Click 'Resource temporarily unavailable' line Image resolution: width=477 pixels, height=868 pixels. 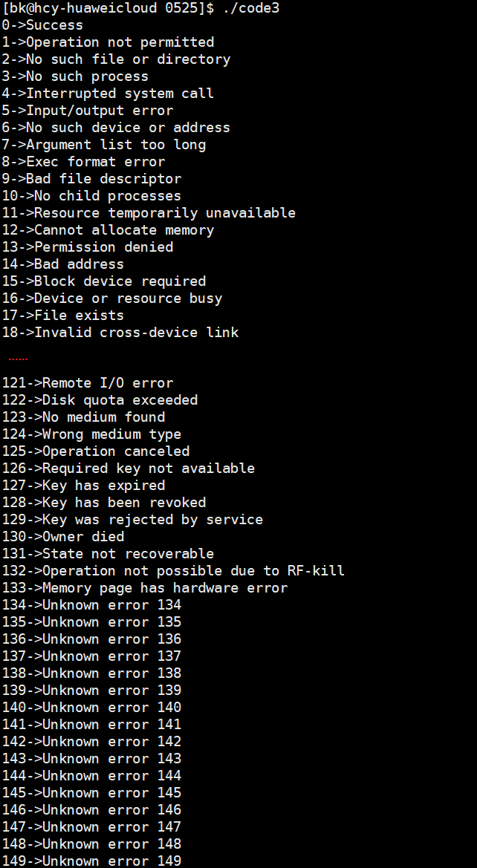pos(149,213)
